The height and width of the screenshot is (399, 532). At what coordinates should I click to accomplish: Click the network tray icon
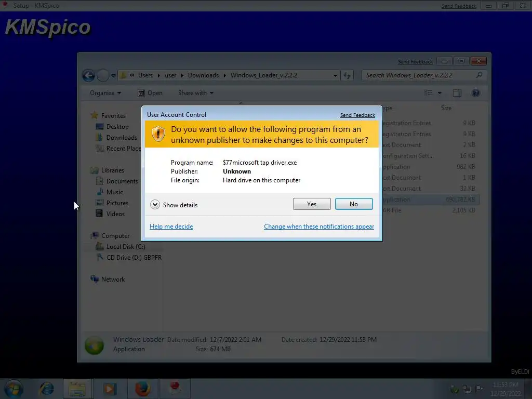[467, 389]
